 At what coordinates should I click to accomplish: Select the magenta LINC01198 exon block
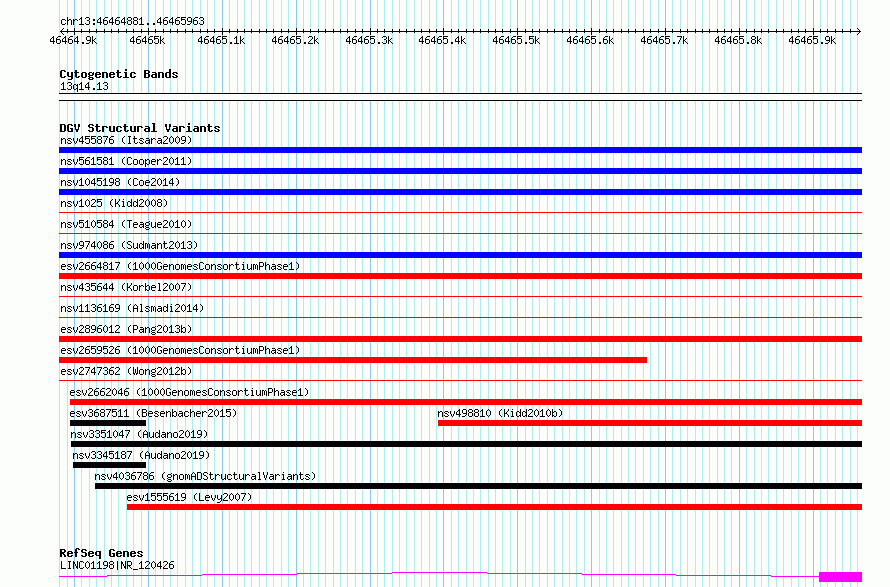[841, 577]
